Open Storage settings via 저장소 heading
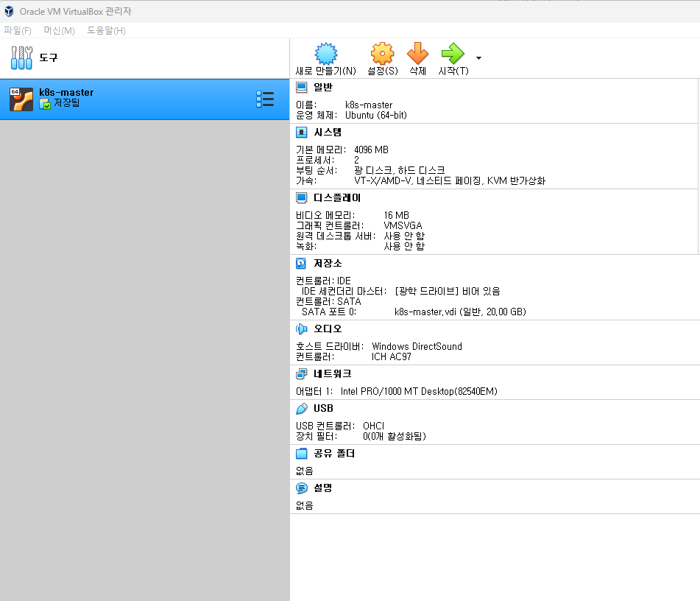This screenshot has height=601, width=700. pyautogui.click(x=328, y=263)
